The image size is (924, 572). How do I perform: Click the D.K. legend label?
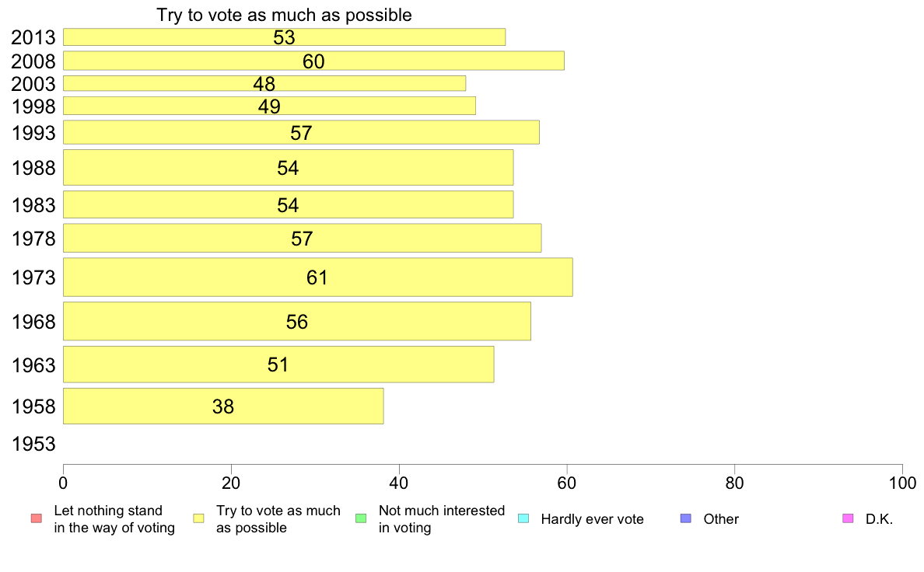coord(879,519)
